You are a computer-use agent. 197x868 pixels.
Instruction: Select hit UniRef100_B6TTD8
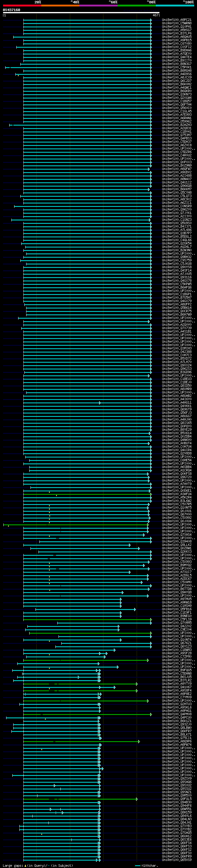[x=177, y=589]
